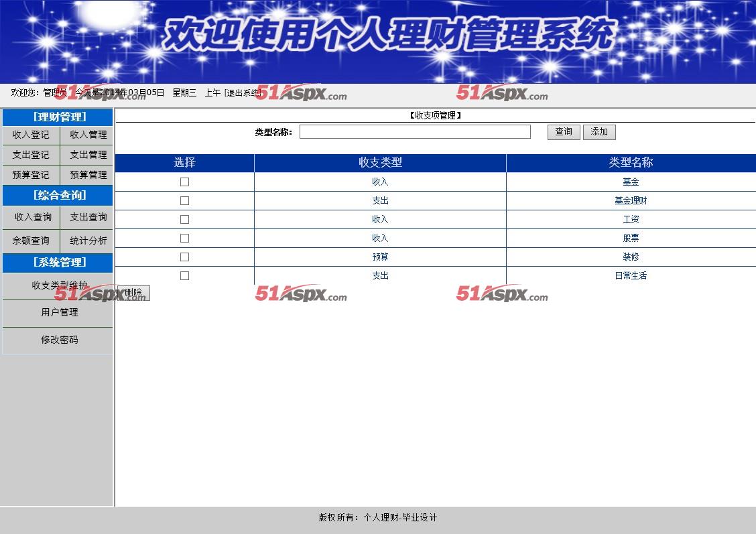Open the 预算登记 page
This screenshot has height=534, width=756.
31,175
